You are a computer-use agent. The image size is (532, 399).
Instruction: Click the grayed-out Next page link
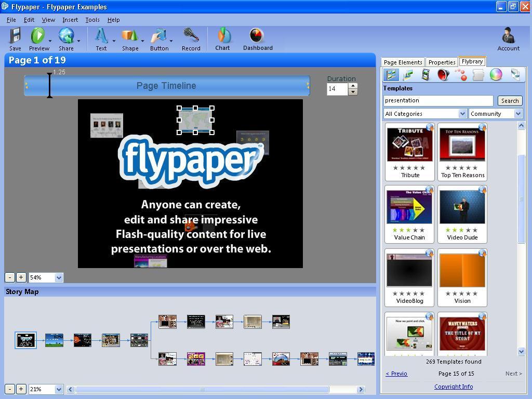pyautogui.click(x=514, y=374)
